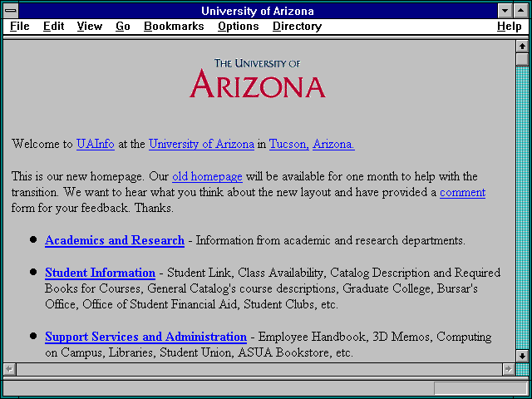Click the horizontal scrollbar left arrow
Screen dimensions: 532x399
click(x=9, y=369)
